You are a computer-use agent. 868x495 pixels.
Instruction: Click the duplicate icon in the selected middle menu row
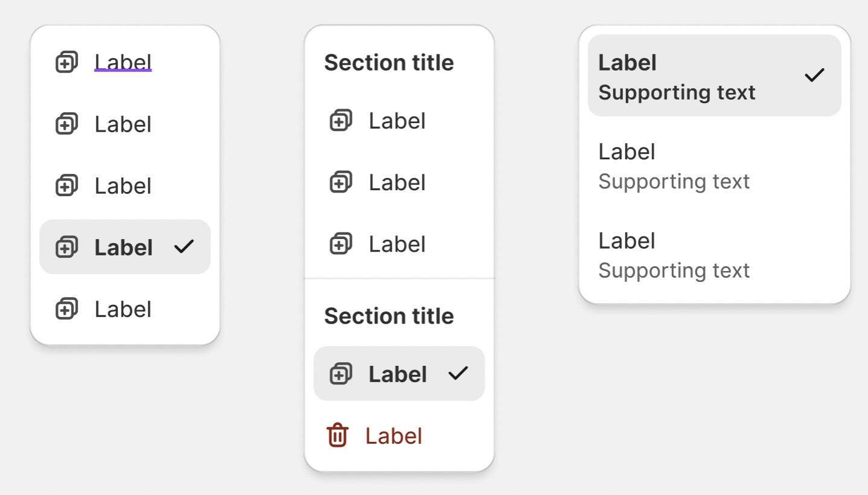(341, 374)
